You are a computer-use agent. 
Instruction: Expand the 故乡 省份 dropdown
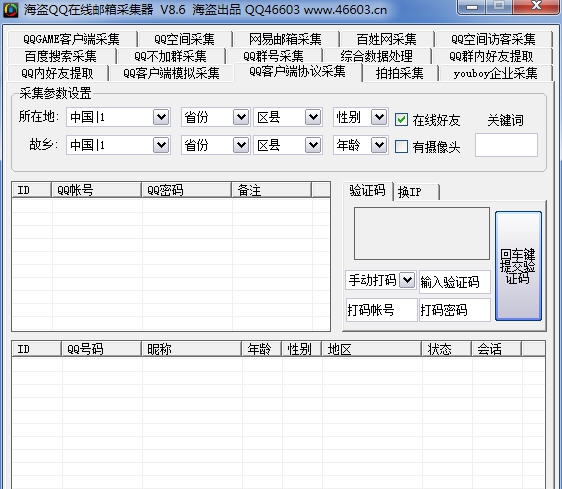(241, 145)
